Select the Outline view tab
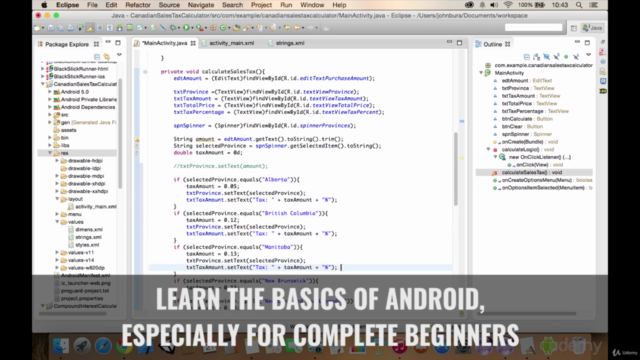This screenshot has width=640, height=360. (492, 44)
